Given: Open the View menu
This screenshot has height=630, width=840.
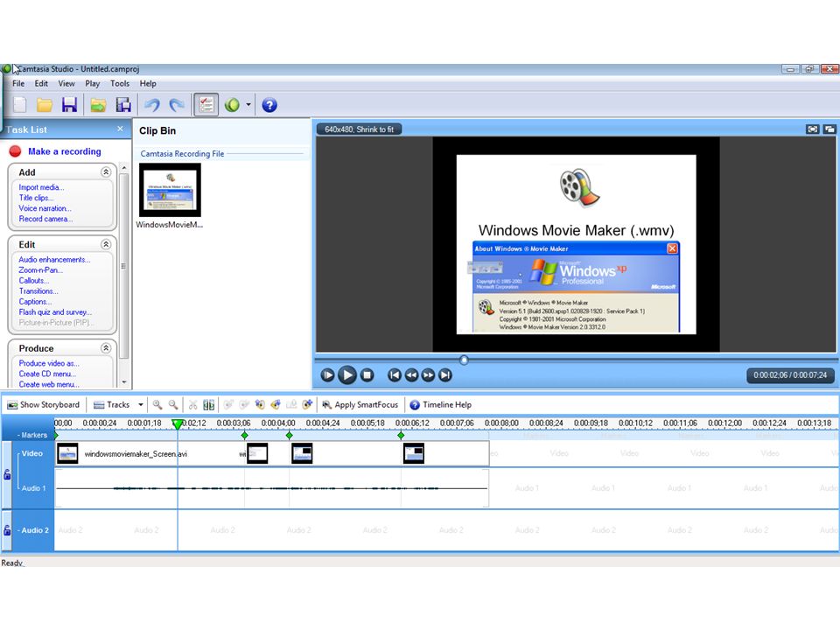Looking at the screenshot, I should point(66,84).
